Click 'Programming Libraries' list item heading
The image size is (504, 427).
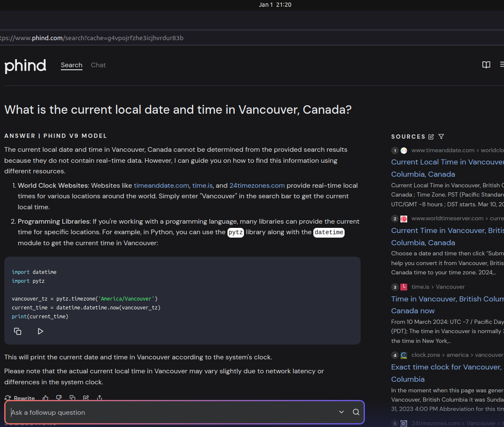[x=55, y=222]
